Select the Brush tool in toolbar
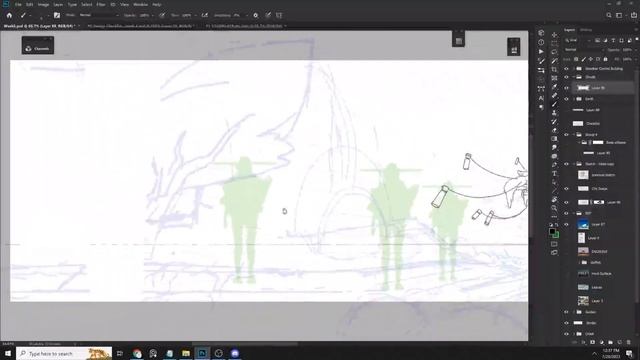Screen dimensions: 640x360 point(554,104)
